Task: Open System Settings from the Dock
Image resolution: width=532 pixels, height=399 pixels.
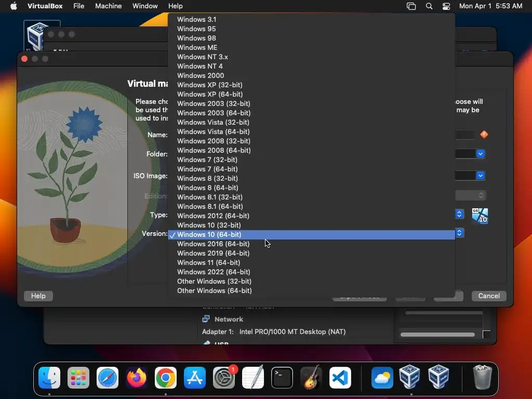Action: (x=224, y=378)
